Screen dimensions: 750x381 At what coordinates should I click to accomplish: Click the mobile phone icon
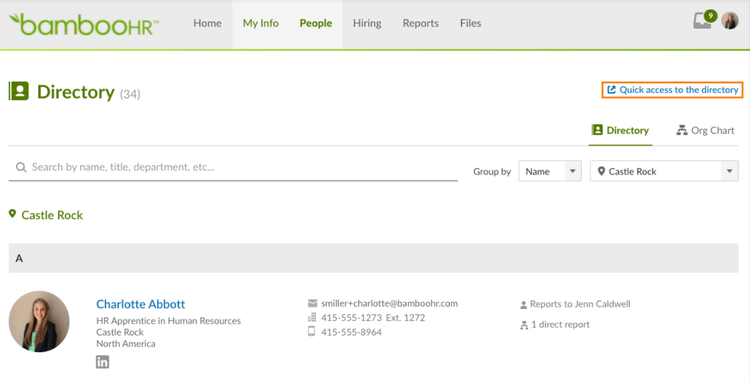311,331
